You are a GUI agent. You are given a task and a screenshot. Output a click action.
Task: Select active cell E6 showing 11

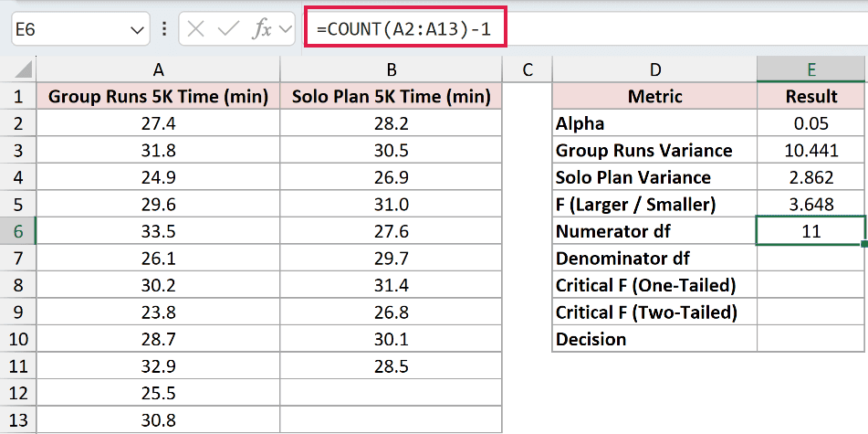pos(811,231)
